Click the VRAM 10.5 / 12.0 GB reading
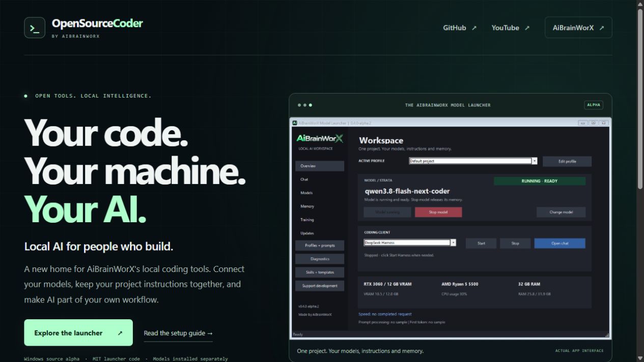The image size is (644, 362). coord(381,294)
